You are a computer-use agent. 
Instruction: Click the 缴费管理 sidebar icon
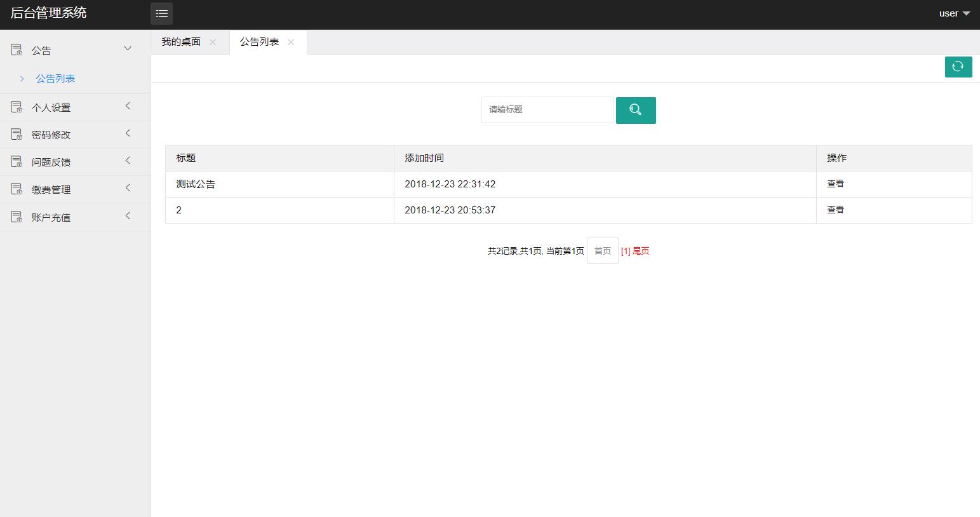pos(16,189)
